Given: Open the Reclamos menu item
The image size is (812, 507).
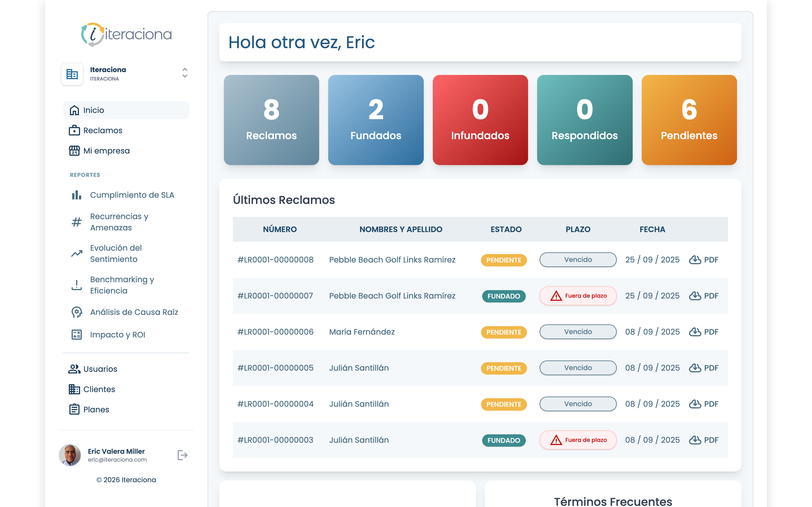Looking at the screenshot, I should [102, 130].
